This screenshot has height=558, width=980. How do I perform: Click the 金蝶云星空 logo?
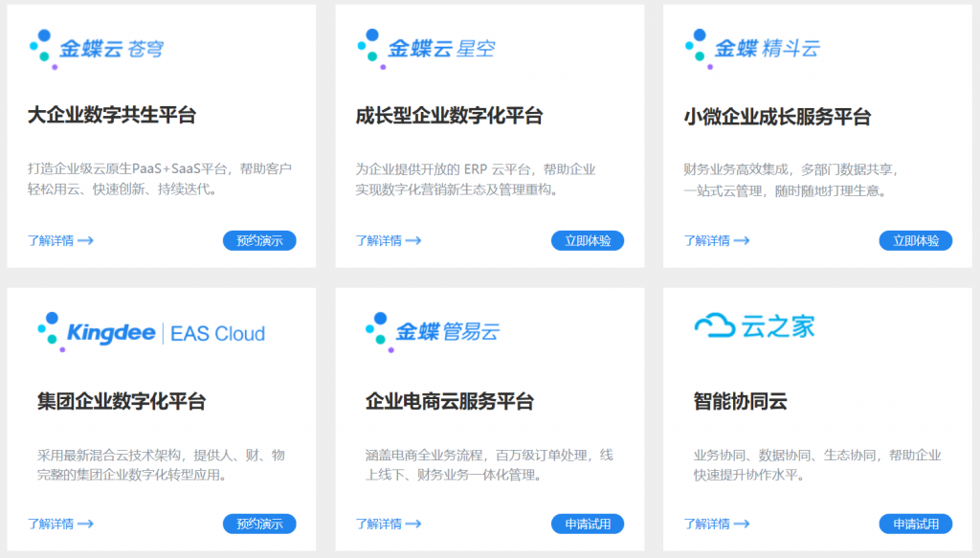tap(426, 49)
